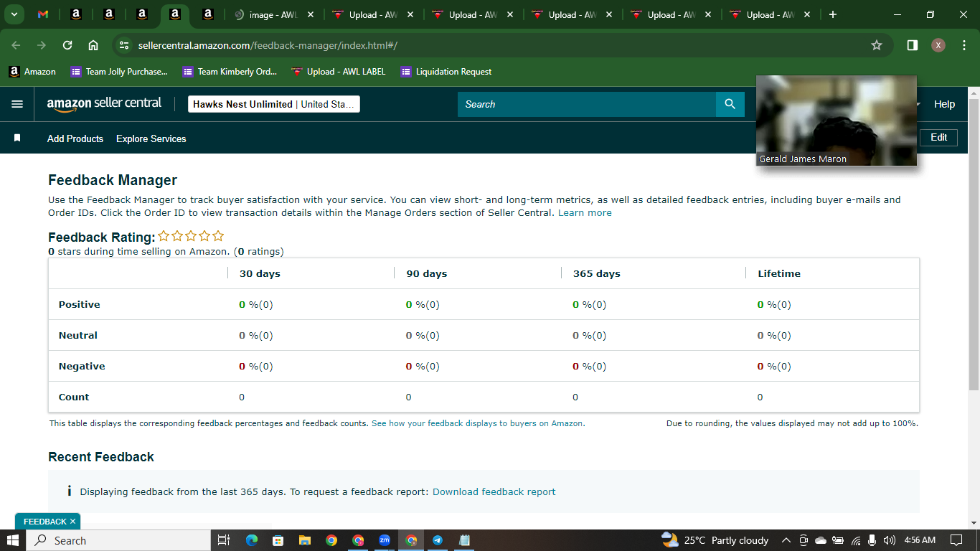Click the Edit button
The image size is (980, 551).
938,137
